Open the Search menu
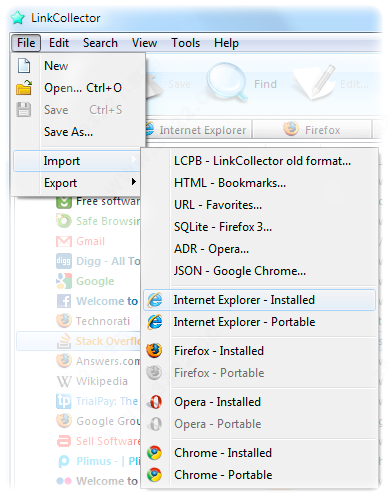 click(100, 43)
